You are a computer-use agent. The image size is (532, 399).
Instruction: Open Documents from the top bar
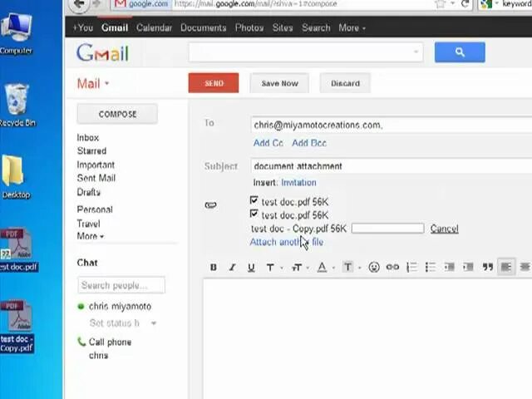(x=203, y=27)
